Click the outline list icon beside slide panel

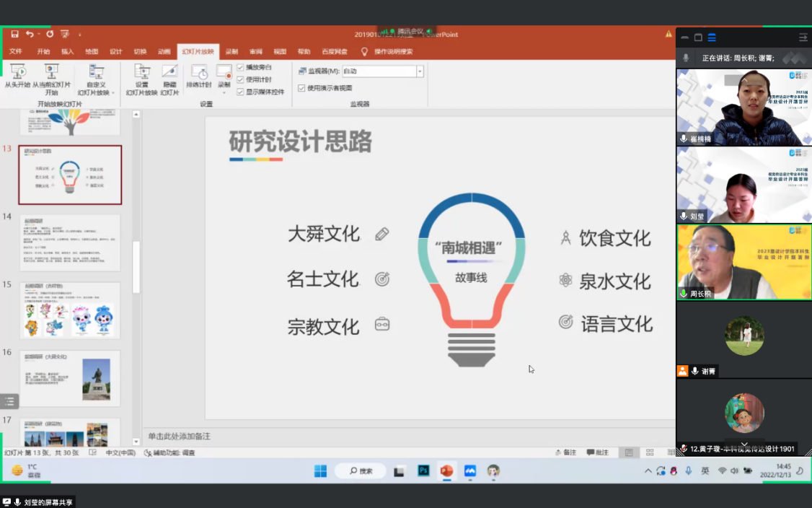click(x=9, y=401)
